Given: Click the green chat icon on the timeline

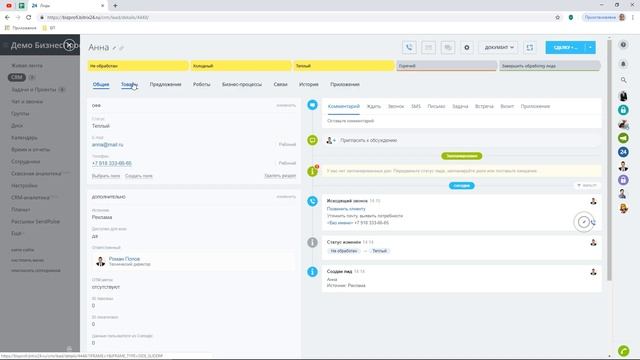Looking at the screenshot, I should pyautogui.click(x=312, y=140).
